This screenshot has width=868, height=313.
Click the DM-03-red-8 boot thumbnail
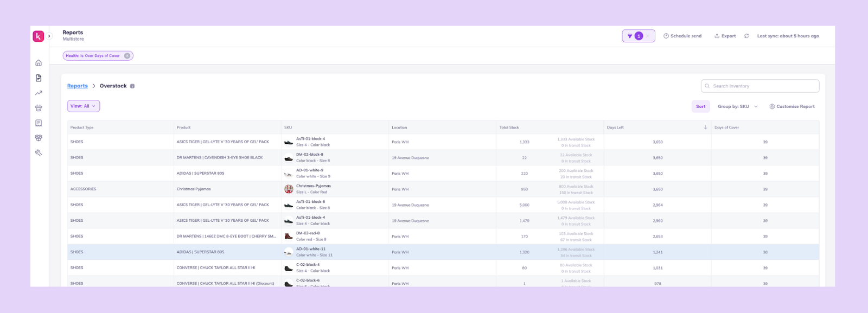click(289, 237)
